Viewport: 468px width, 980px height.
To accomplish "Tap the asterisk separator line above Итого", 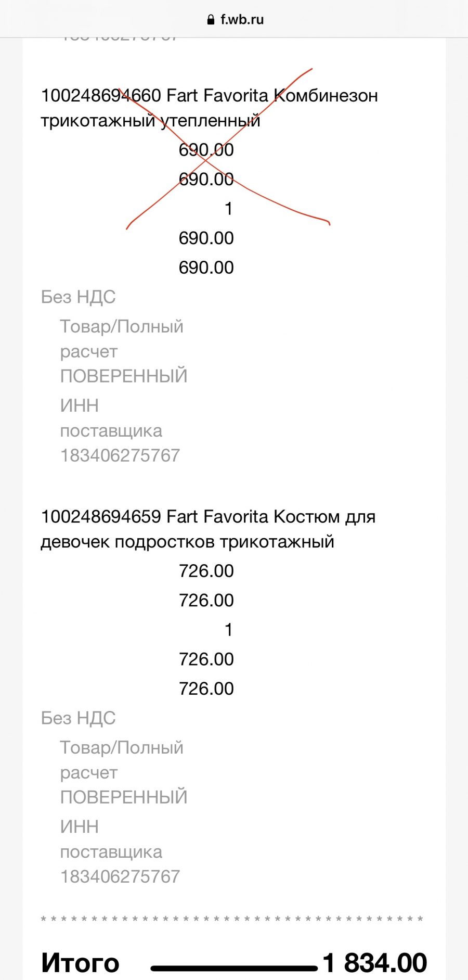I will 232,919.
